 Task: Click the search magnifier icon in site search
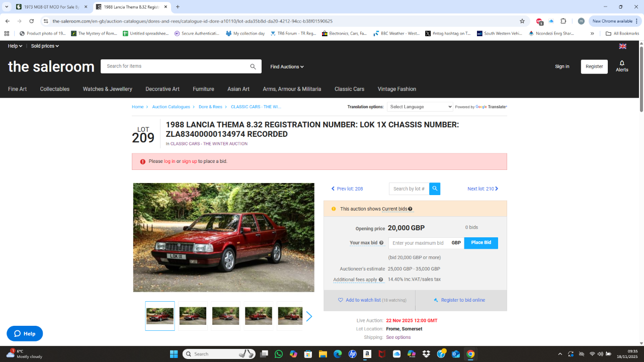(253, 66)
